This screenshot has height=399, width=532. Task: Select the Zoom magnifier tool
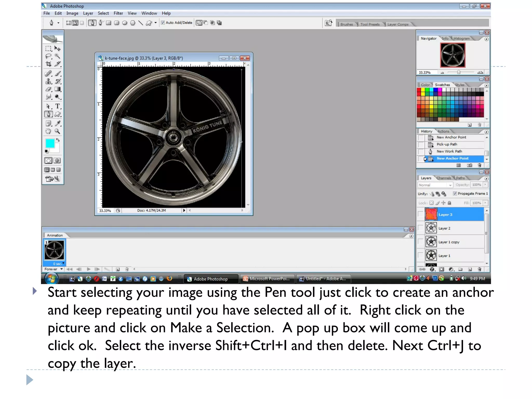click(57, 131)
